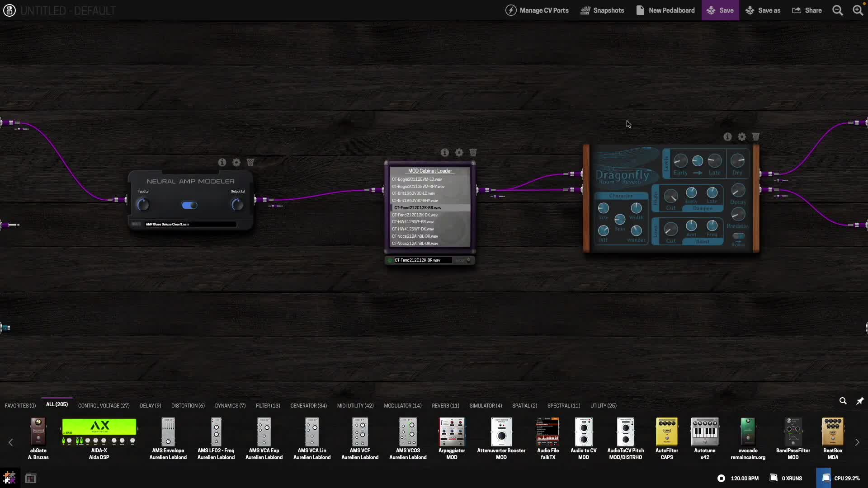
Task: Switch to Distortion (6) plugin category
Action: (188, 406)
